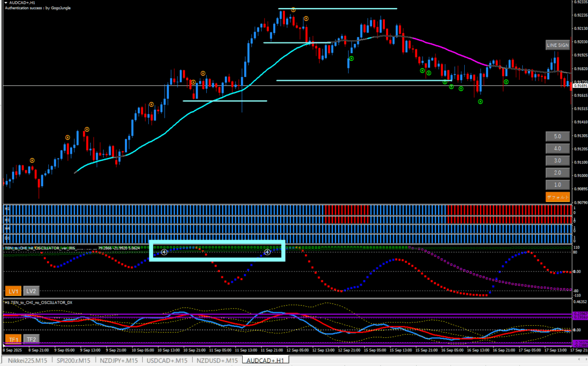
Task: Select the 2.0 scale button
Action: point(558,173)
